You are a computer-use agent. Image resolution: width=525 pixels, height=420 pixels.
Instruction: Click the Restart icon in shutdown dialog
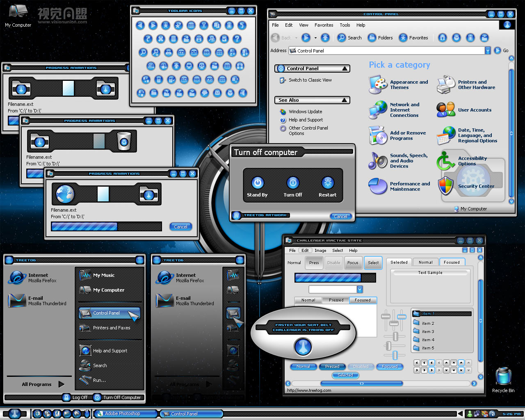327,183
